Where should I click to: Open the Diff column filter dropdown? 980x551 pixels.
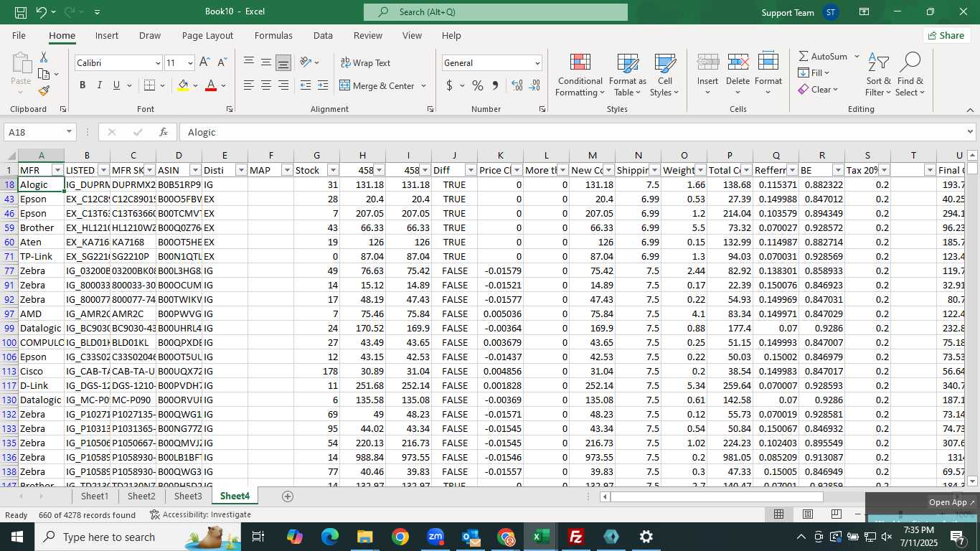(471, 170)
